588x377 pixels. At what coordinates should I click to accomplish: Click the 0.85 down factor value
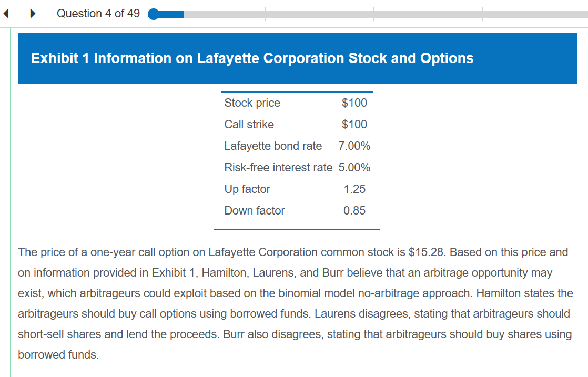point(354,211)
